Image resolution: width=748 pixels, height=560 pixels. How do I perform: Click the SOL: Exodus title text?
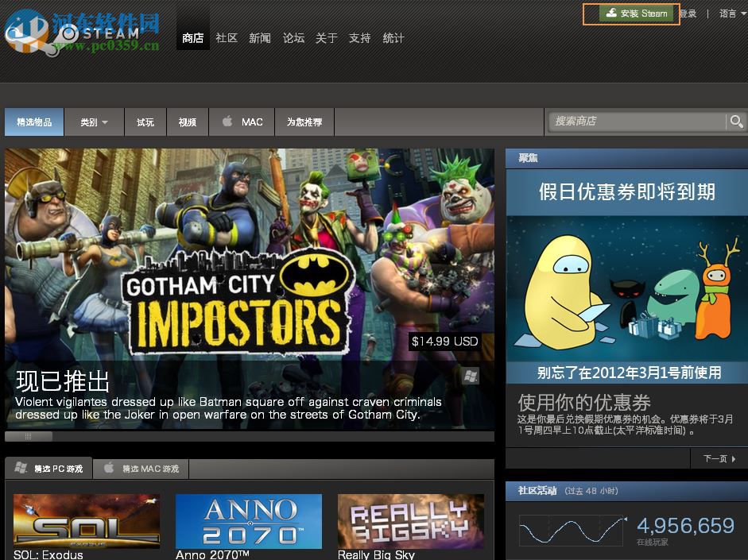tap(48, 554)
